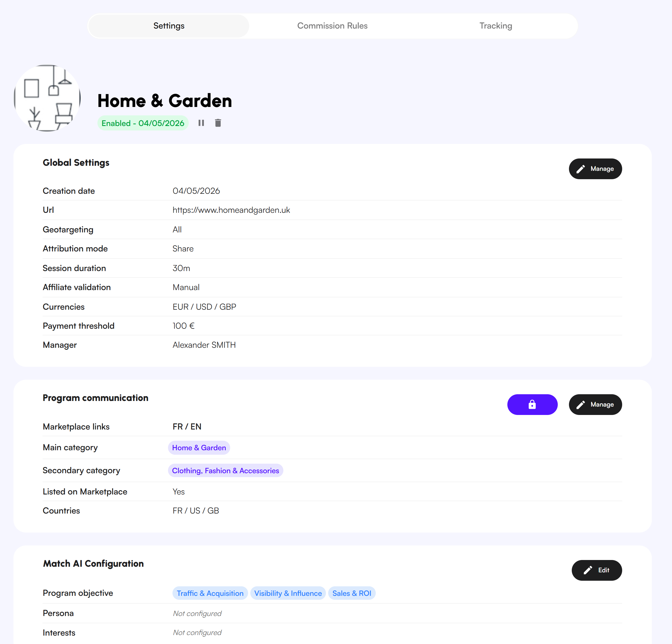Click the Match AI Configuration heading
Image resolution: width=672 pixels, height=644 pixels.
point(93,564)
